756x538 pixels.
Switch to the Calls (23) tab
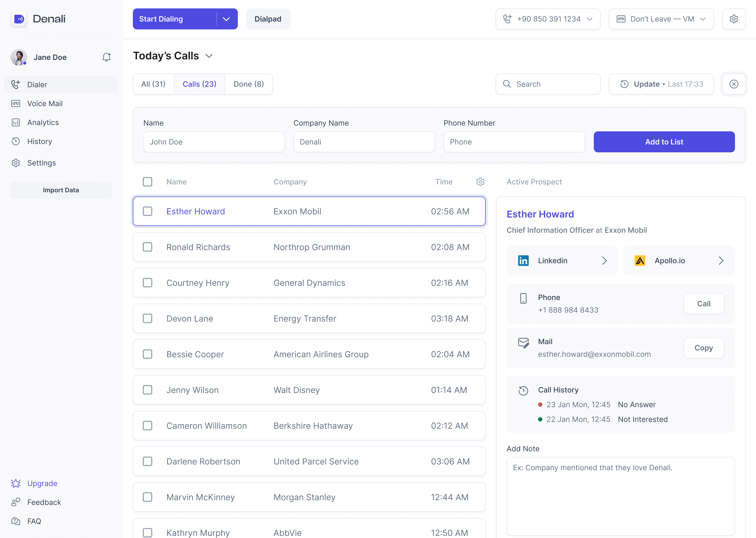199,84
